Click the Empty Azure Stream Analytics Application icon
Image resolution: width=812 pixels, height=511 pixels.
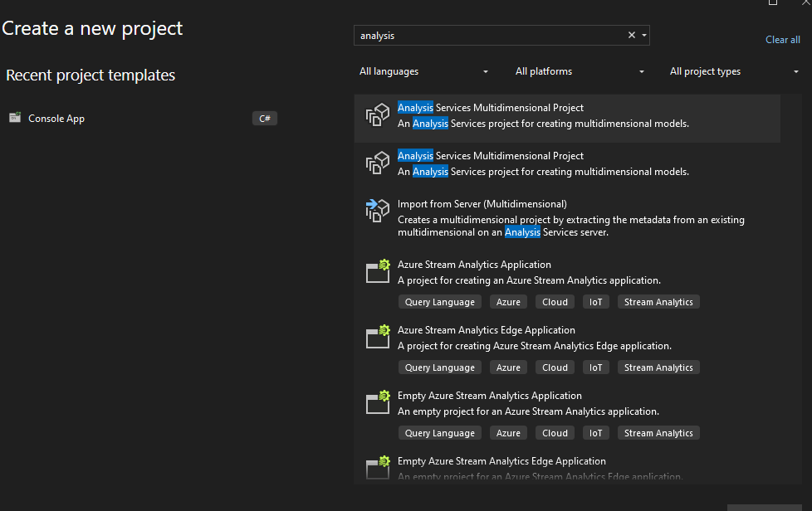tap(378, 402)
